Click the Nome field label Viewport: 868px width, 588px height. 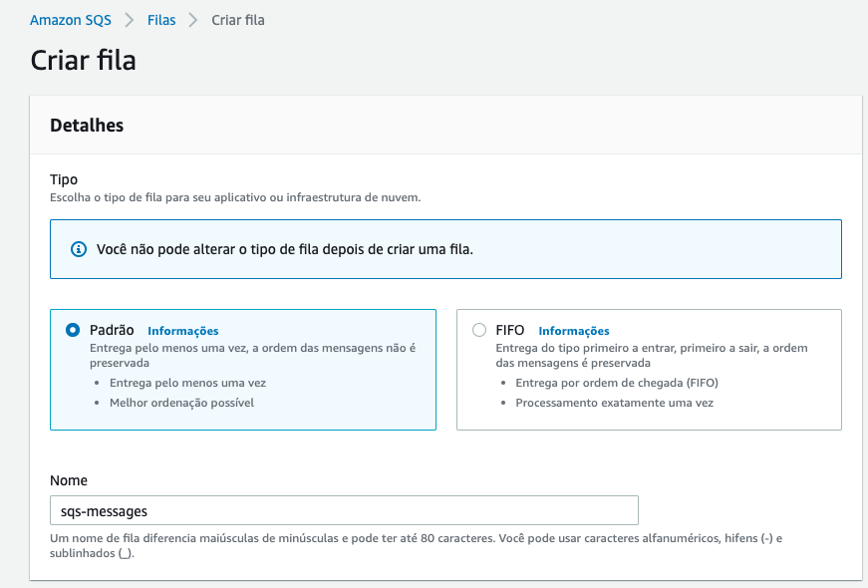click(x=69, y=480)
